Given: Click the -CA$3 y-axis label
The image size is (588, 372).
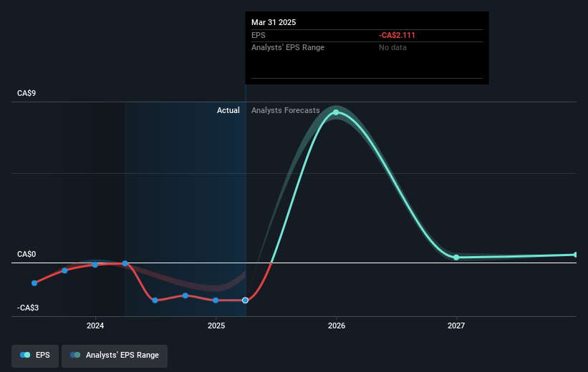Looking at the screenshot, I should tap(28, 308).
